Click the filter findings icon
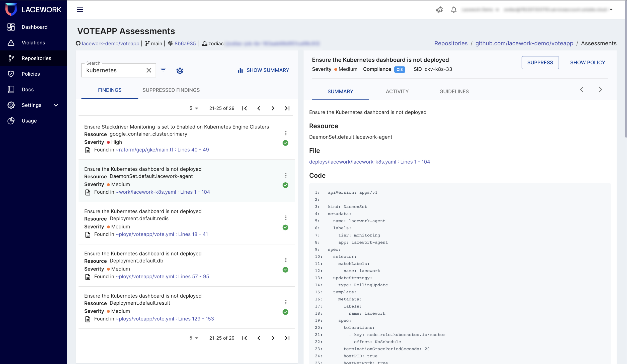This screenshot has width=627, height=364. pos(163,70)
